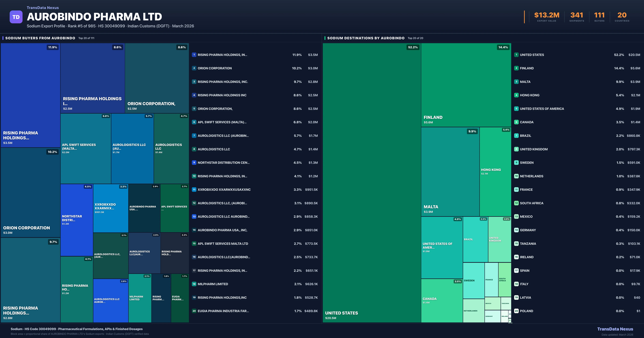Click rank 18 badge next to Milpharm Limited

point(194,284)
